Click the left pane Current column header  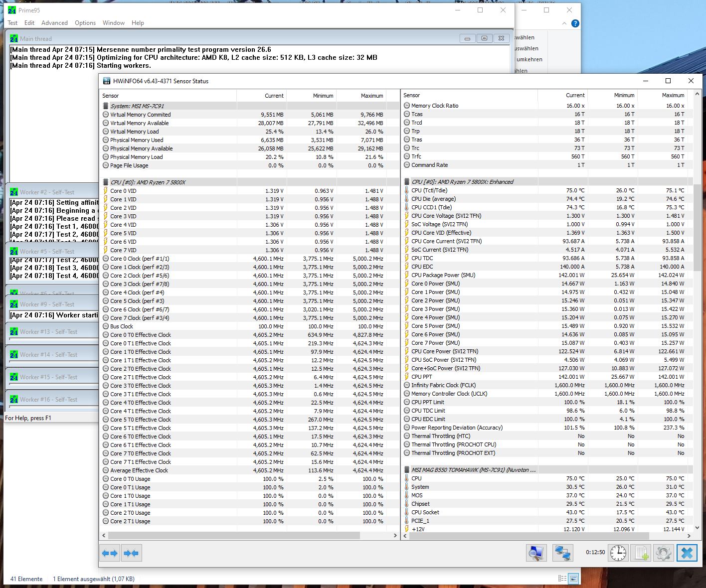[261, 96]
